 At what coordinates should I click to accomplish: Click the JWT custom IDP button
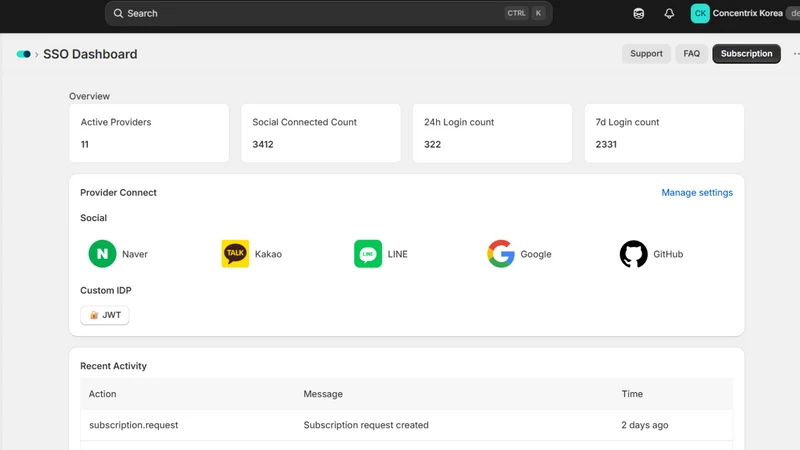point(105,315)
